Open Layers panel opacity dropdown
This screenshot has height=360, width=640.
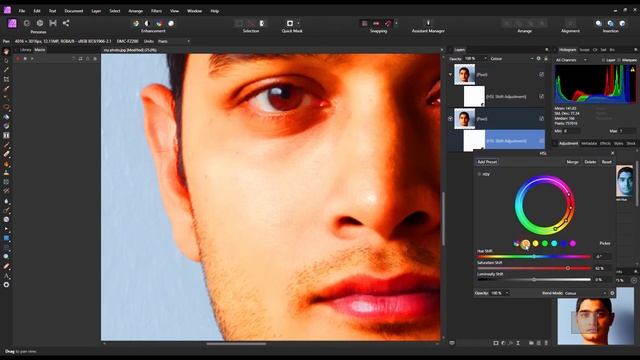[x=485, y=59]
